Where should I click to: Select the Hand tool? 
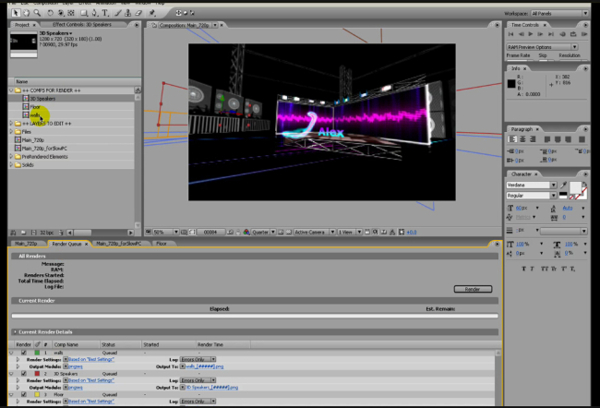click(x=26, y=13)
